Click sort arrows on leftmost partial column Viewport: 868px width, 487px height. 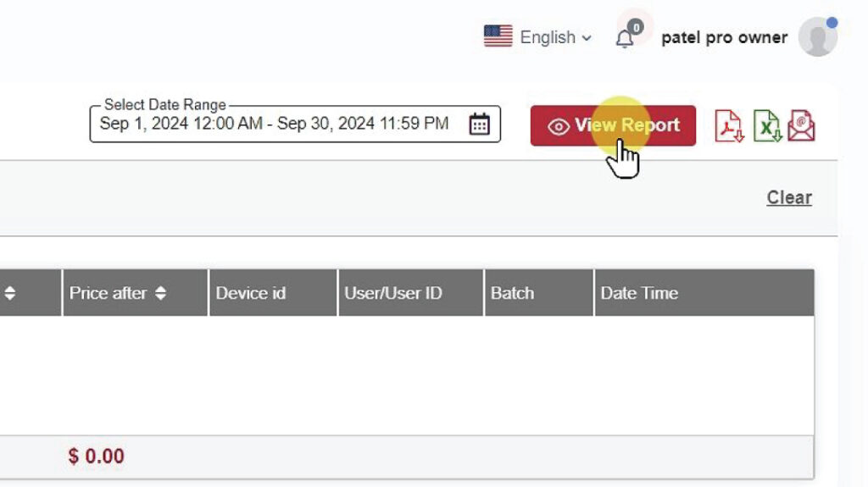[x=10, y=293]
